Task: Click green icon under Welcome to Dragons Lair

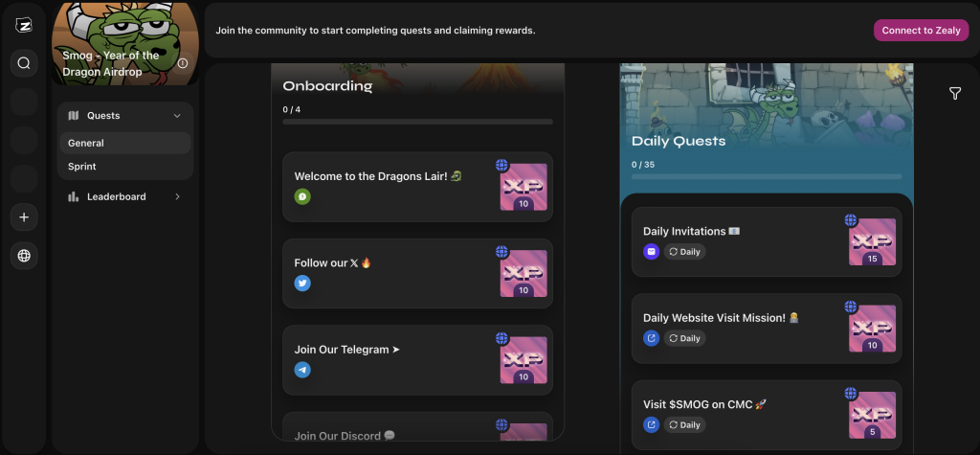Action: click(x=302, y=196)
